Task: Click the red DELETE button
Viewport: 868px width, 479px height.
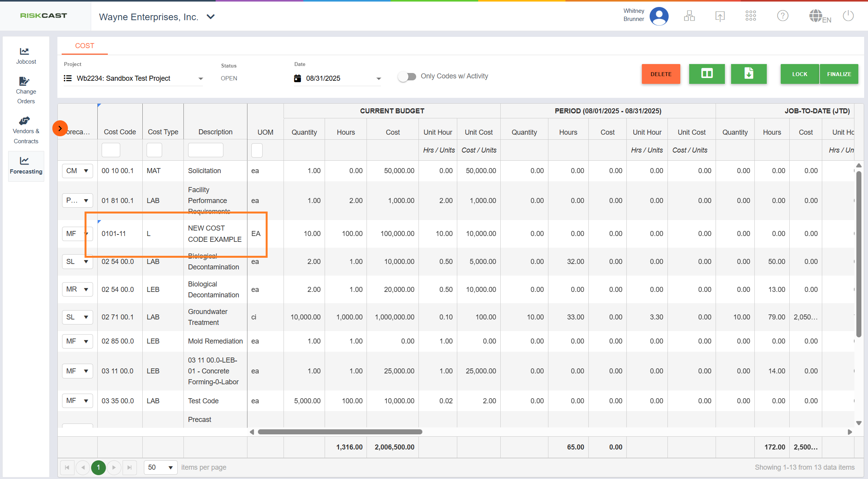Action: 661,74
